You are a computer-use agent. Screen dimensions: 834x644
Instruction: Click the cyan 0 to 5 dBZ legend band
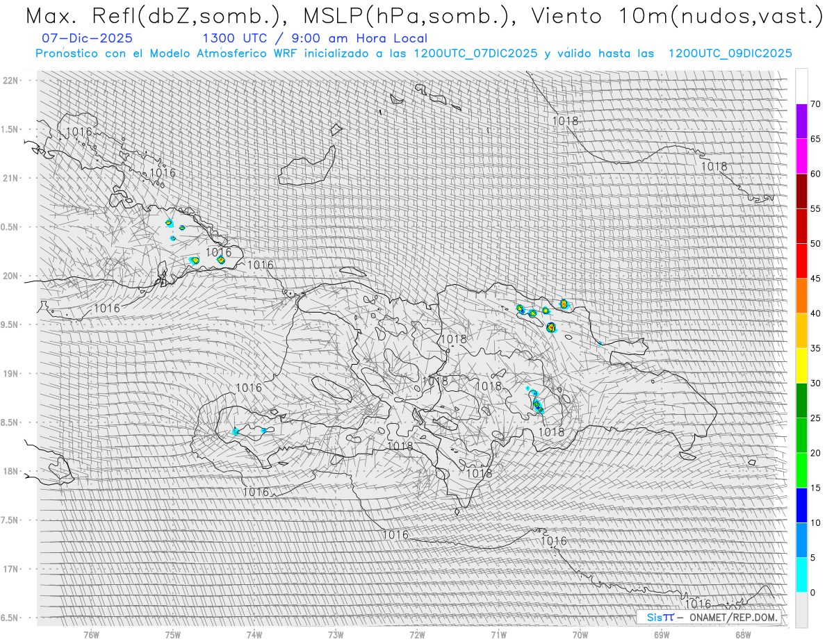[801, 575]
